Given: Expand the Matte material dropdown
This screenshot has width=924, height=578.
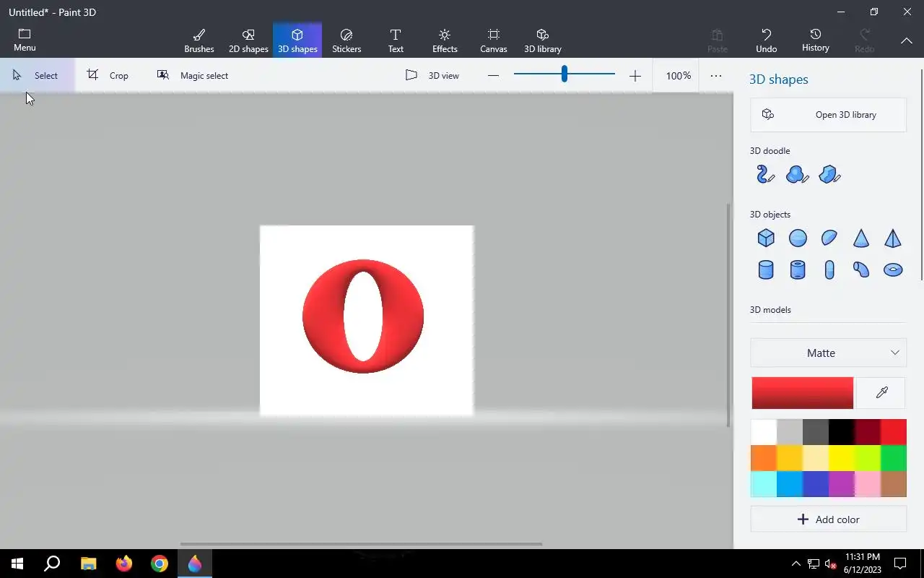Looking at the screenshot, I should pos(829,353).
